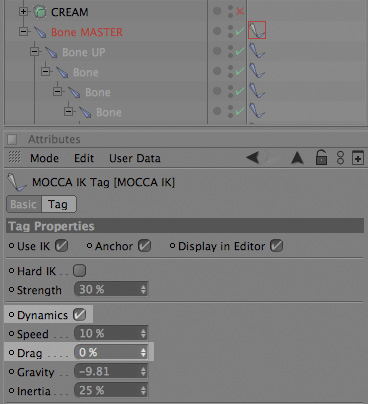Go back with the left arrow icon
Screen dimensions: 368x404
coord(253,157)
